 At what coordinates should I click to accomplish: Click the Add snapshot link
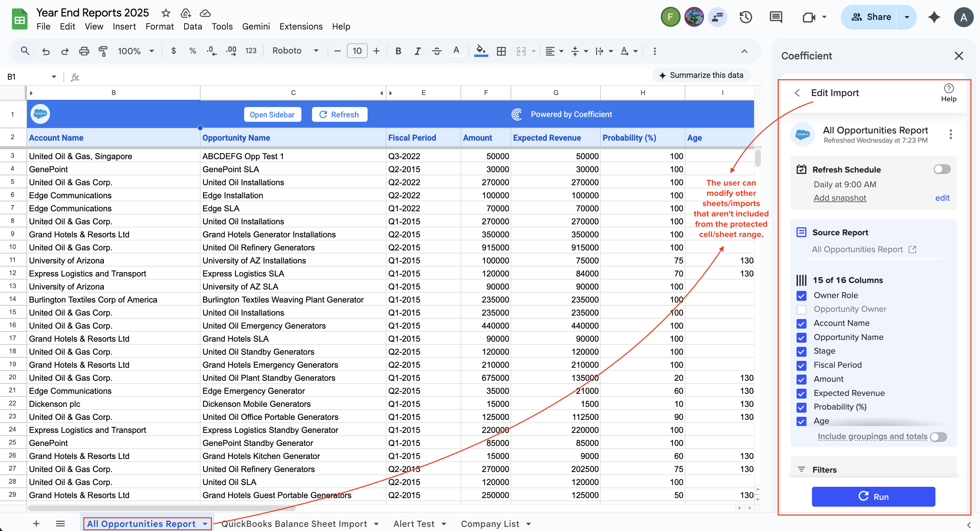(840, 198)
